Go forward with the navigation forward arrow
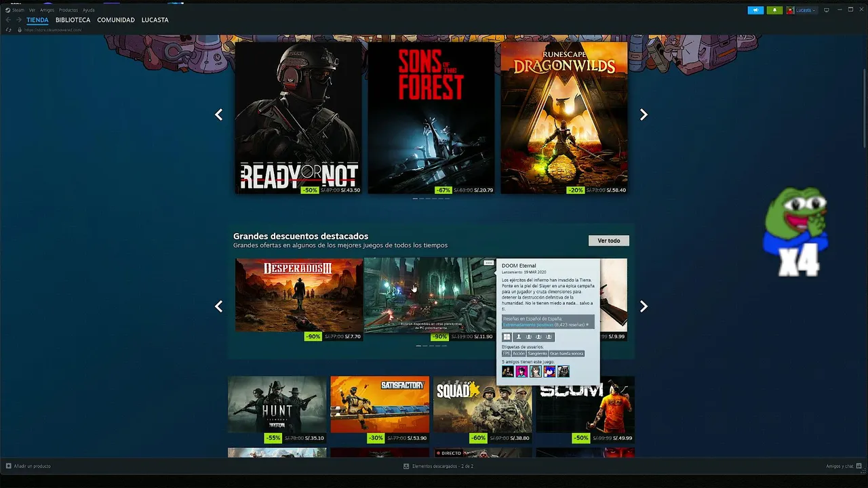868x488 pixels. point(18,20)
